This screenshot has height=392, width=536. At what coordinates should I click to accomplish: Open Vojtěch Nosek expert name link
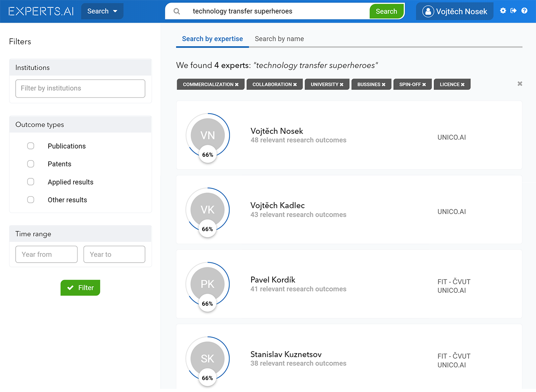point(277,131)
